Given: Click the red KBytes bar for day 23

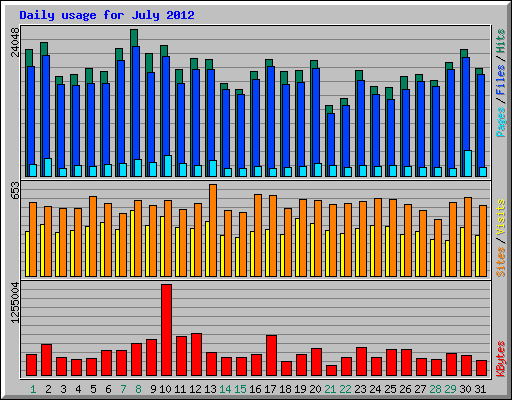Looking at the screenshot, I should [x=361, y=362].
